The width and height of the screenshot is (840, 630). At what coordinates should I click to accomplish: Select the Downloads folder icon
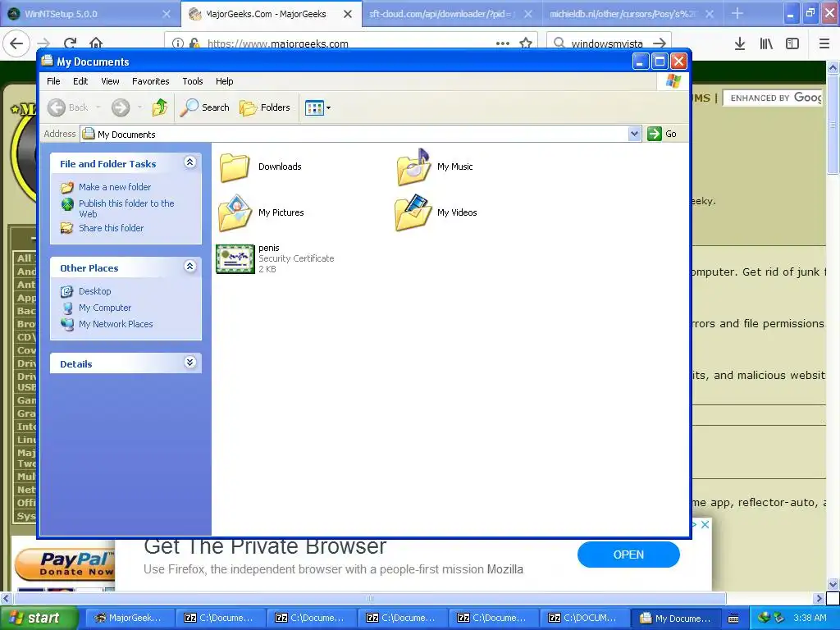(x=235, y=167)
